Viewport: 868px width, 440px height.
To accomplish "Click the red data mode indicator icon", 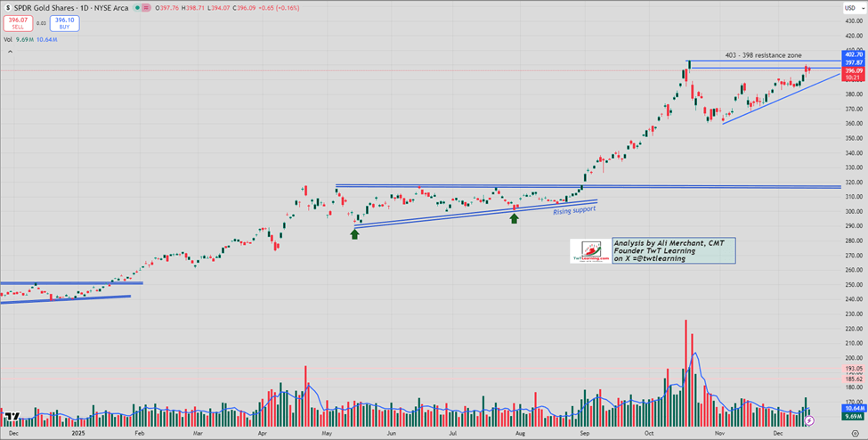I will (x=146, y=8).
